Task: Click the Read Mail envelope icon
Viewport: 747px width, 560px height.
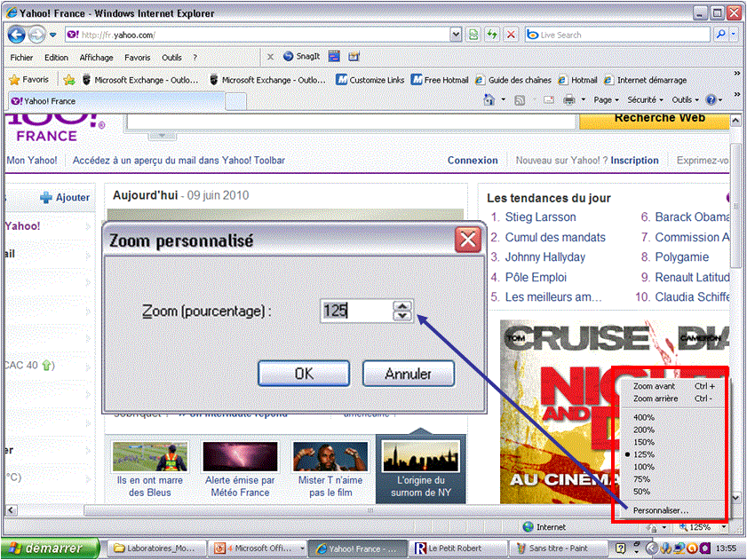Action: pos(549,100)
